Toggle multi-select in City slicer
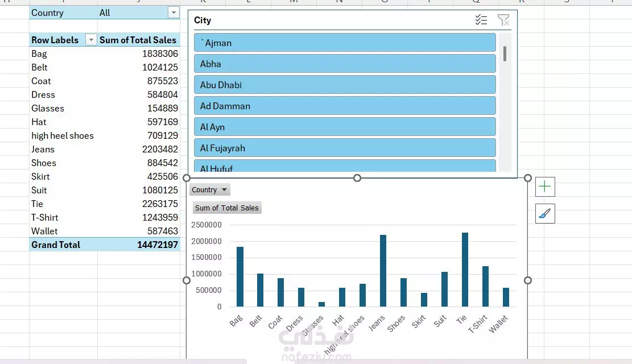 [481, 20]
